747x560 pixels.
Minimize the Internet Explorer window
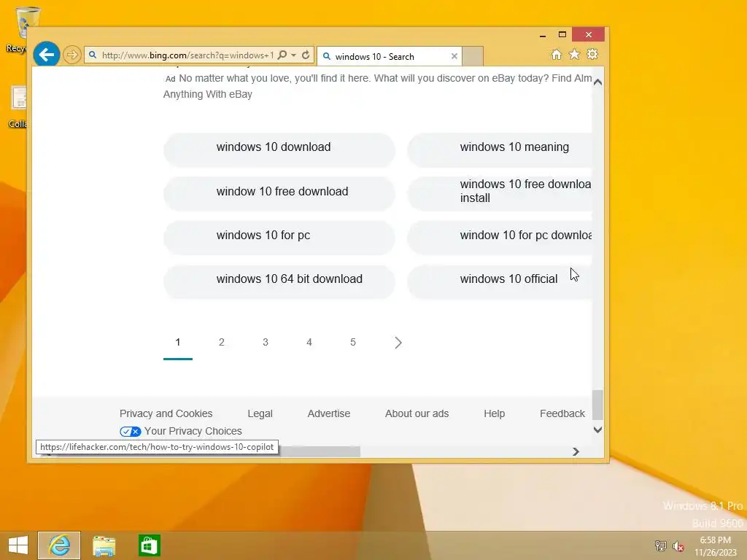pyautogui.click(x=543, y=35)
